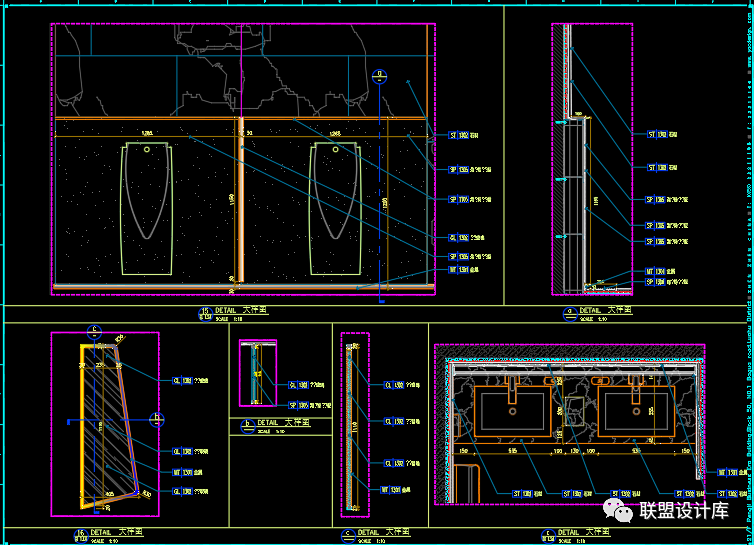The height and width of the screenshot is (545, 754).
Task: Click the circled 'a' DETAIL title marker
Action: 570,313
